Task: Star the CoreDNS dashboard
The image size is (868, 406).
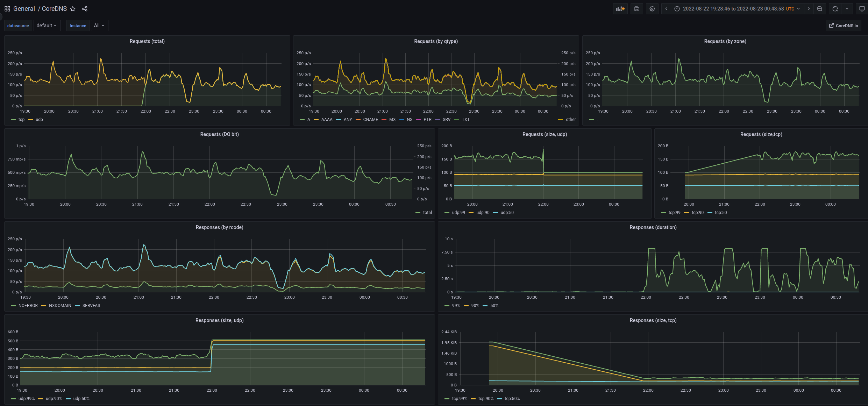Action: (73, 9)
